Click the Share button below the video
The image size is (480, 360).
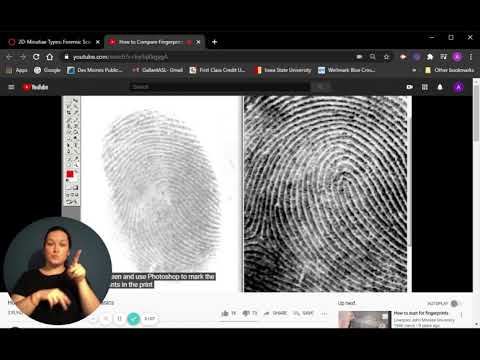[x=275, y=313]
